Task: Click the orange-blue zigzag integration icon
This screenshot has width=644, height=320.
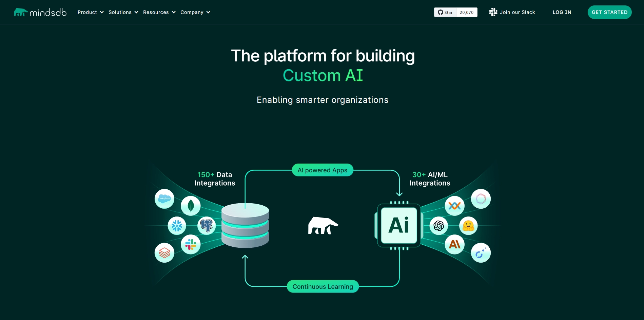Action: [x=455, y=206]
